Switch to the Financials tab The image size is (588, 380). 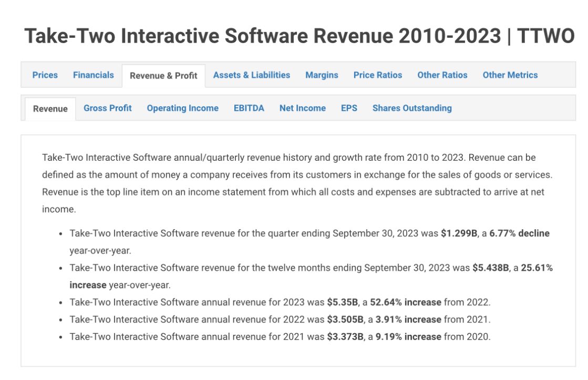(94, 75)
